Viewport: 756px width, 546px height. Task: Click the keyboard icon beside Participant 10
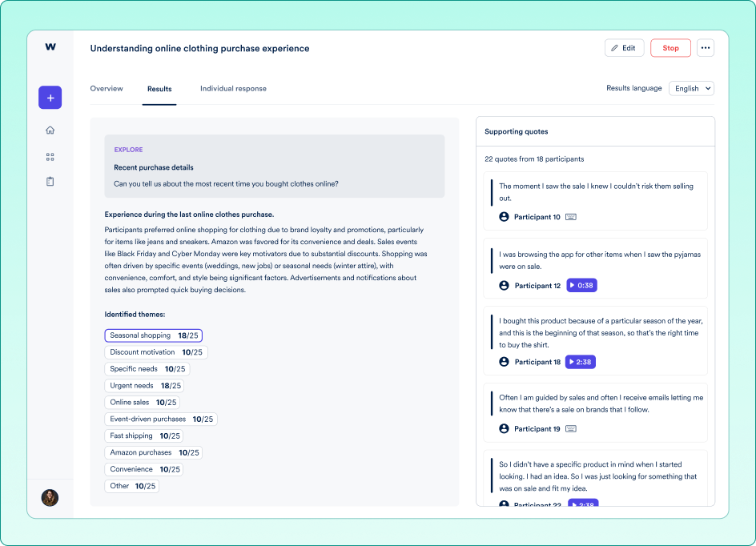pyautogui.click(x=570, y=217)
